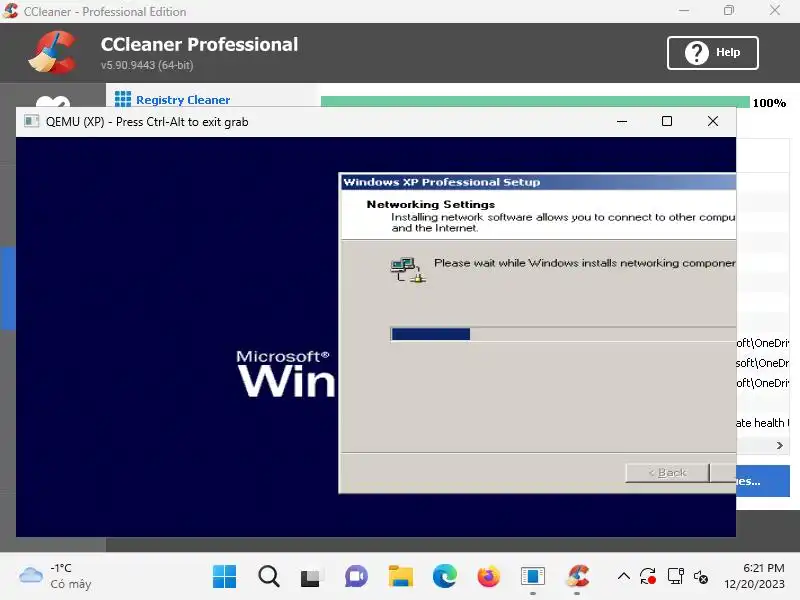Screen dimensions: 800x600
Task: Click the right scroll arrow in CCleaner list
Action: pyautogui.click(x=779, y=445)
